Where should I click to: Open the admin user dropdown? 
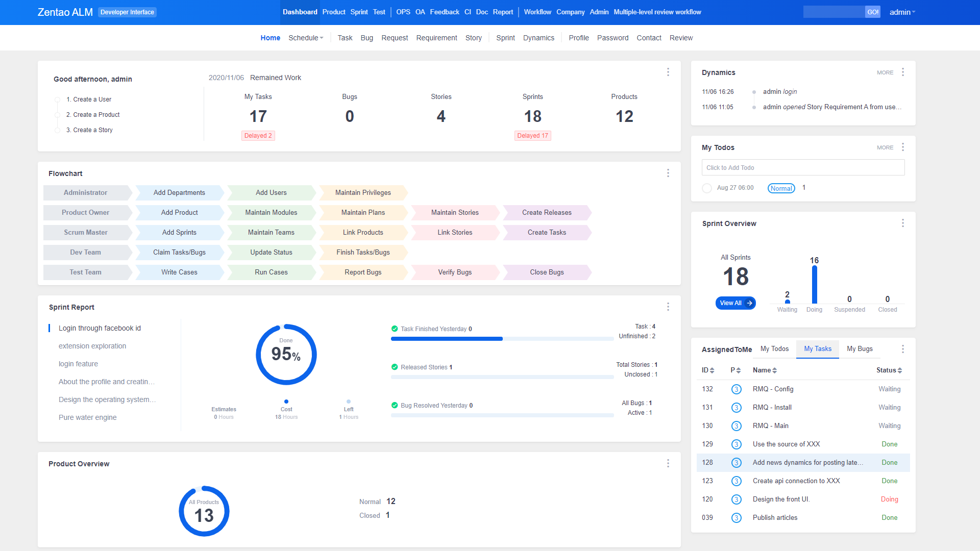(x=902, y=12)
